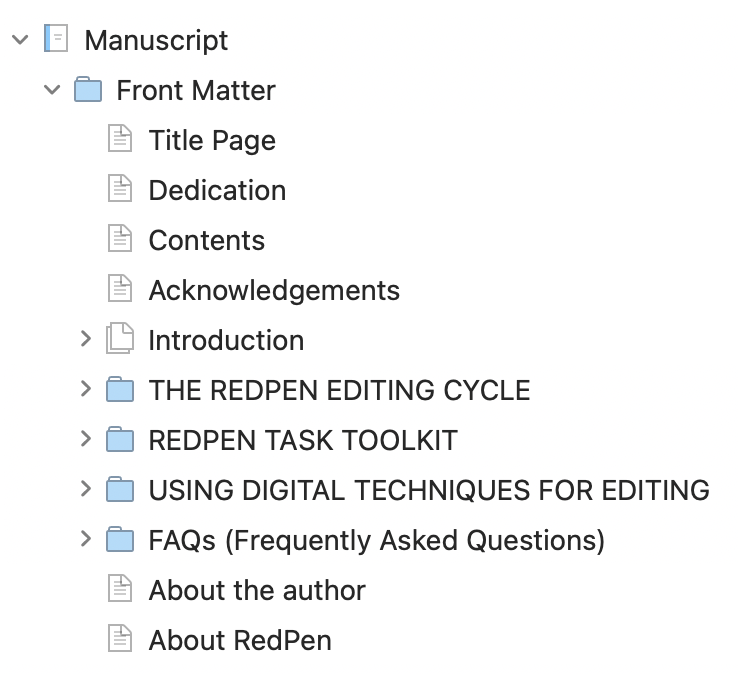738x674 pixels.
Task: Click the Title Page document icon
Action: 120,138
